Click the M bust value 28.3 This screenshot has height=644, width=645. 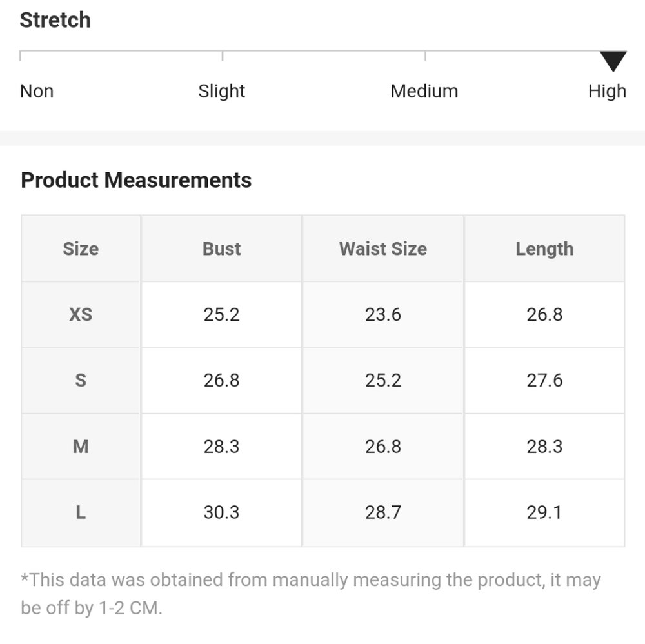click(221, 446)
